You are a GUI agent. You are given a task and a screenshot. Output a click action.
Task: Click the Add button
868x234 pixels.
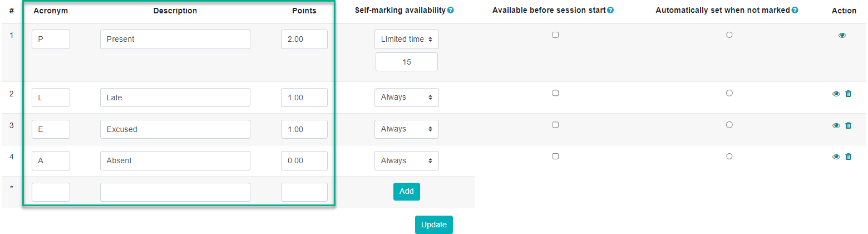[x=407, y=191]
